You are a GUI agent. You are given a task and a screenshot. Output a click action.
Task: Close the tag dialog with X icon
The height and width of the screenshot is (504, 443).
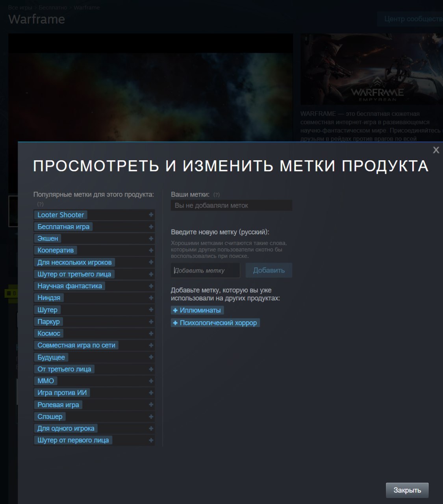(x=436, y=150)
